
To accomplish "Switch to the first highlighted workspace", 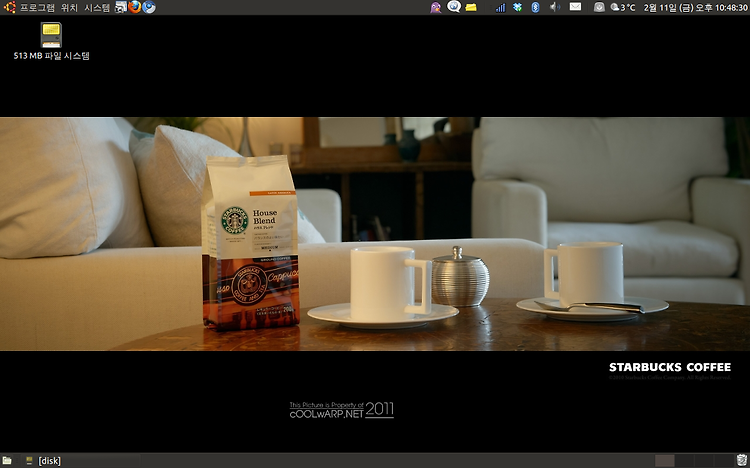I will 665,460.
